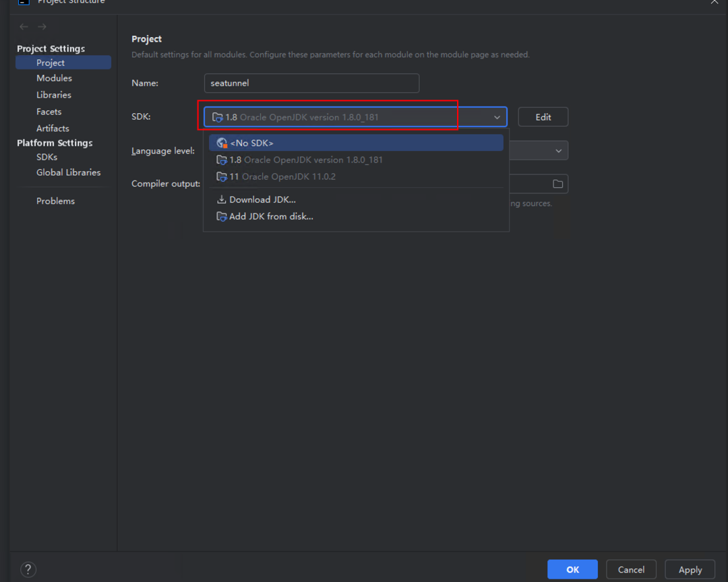Click the No SDK globe icon
The height and width of the screenshot is (582, 728).
click(x=222, y=143)
